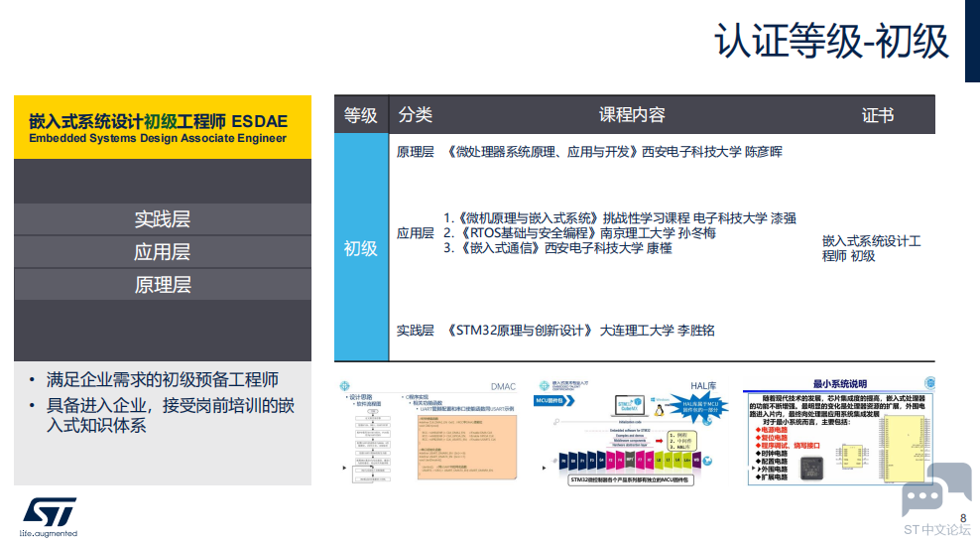The height and width of the screenshot is (545, 980).
Task: Click the ST life.augmented logo
Action: [x=49, y=517]
